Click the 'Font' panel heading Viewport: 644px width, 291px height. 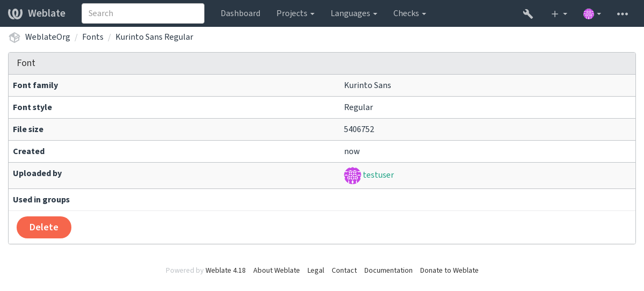pyautogui.click(x=26, y=63)
